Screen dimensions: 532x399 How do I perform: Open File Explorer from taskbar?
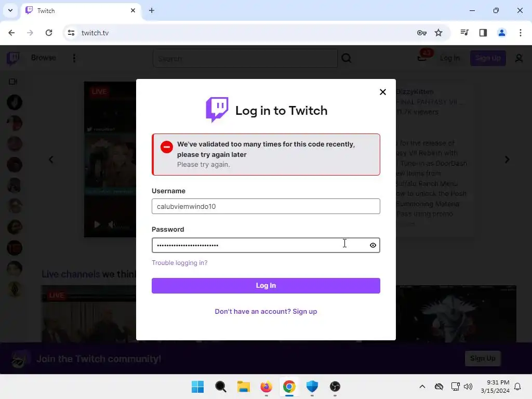[243, 387]
